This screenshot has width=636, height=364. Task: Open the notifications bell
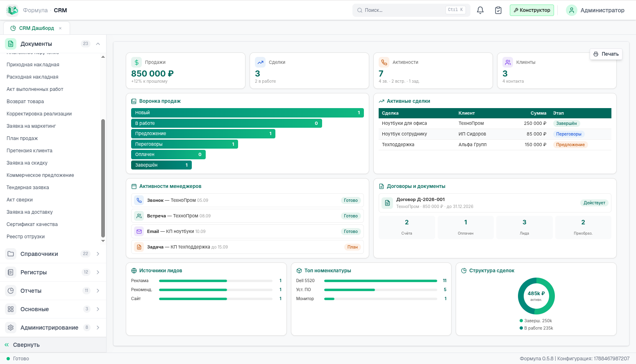480,10
